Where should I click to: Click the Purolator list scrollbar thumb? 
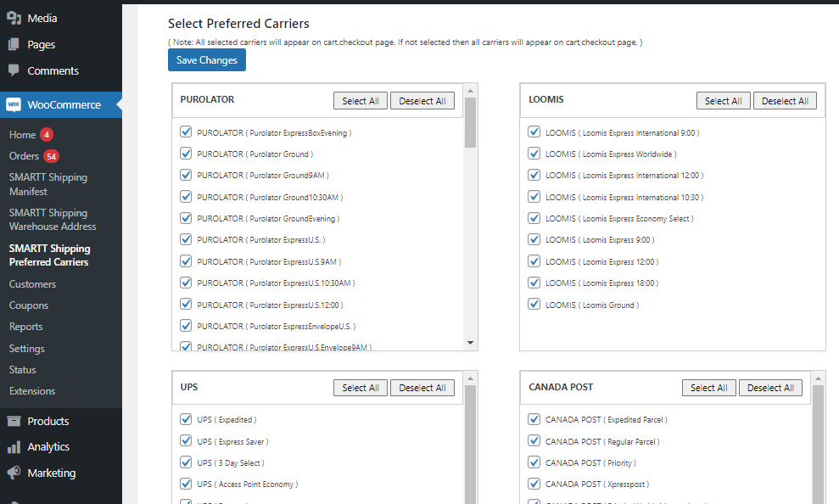point(470,123)
